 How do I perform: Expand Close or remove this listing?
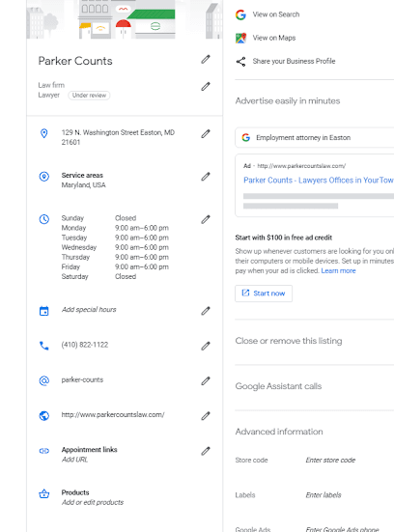289,341
